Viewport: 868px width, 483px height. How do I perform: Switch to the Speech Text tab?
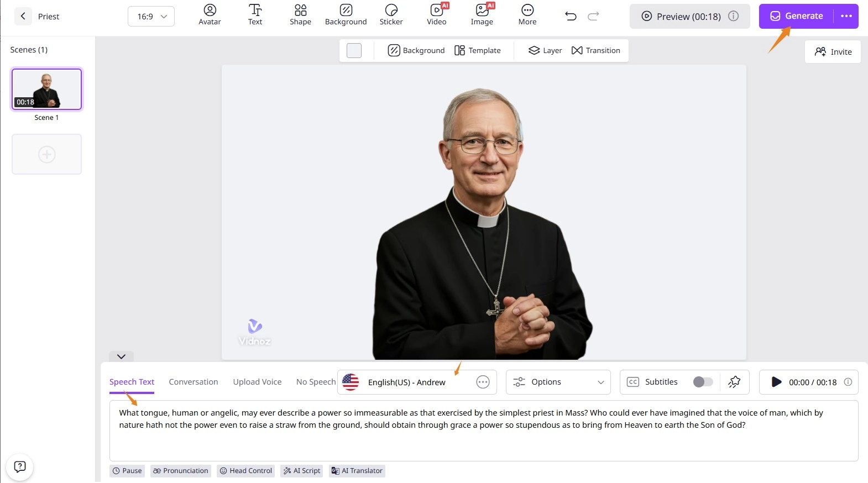tap(132, 382)
